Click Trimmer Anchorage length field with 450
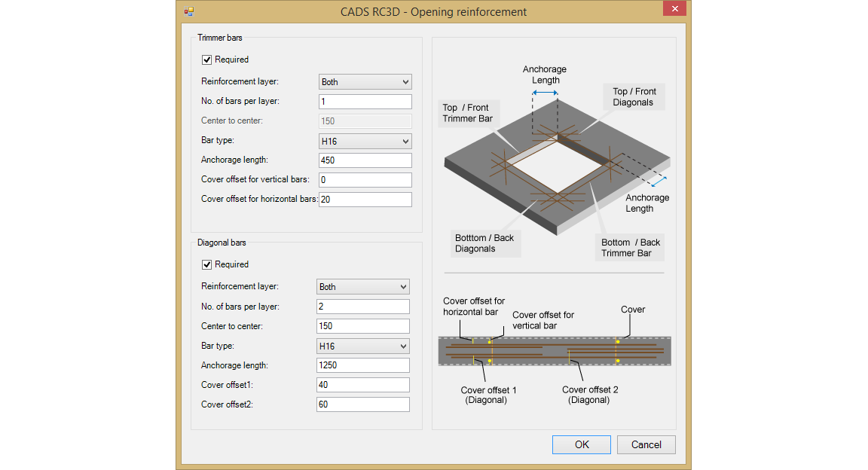 (365, 160)
